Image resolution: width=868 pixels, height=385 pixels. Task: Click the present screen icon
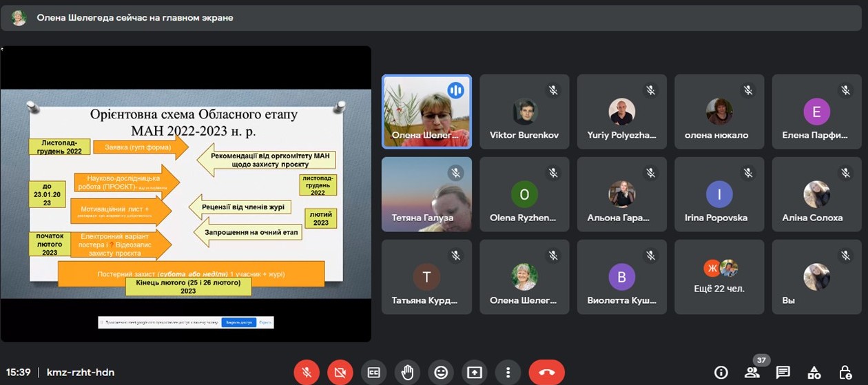(x=474, y=373)
